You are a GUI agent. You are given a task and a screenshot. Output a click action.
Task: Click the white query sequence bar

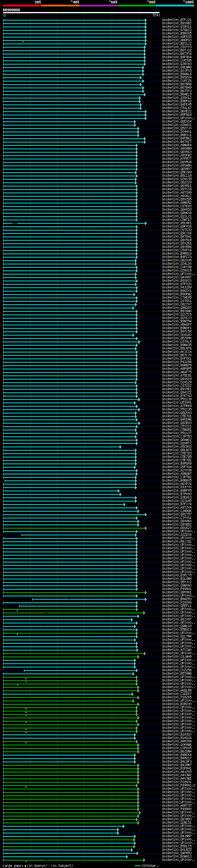tap(81, 13)
